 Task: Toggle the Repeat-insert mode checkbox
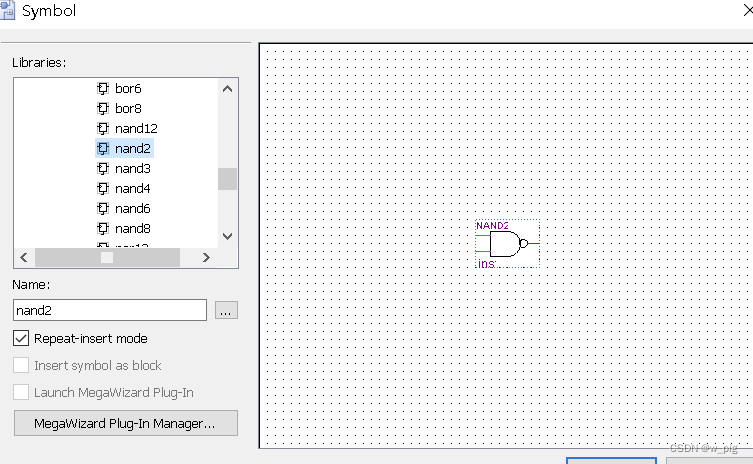pos(21,338)
